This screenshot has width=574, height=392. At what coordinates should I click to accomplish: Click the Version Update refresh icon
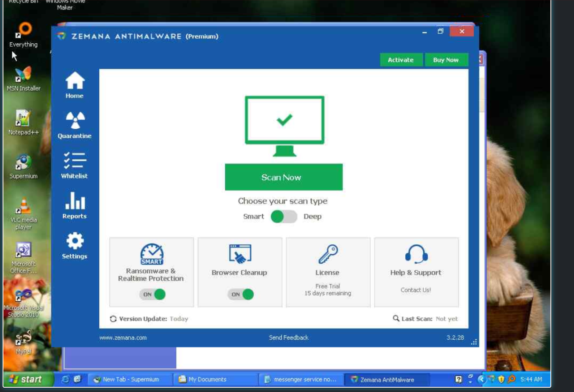pos(113,319)
